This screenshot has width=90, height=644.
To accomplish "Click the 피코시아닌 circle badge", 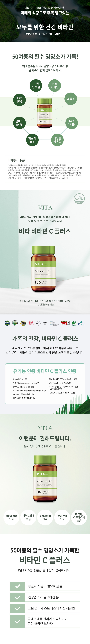I will [55, 85].
